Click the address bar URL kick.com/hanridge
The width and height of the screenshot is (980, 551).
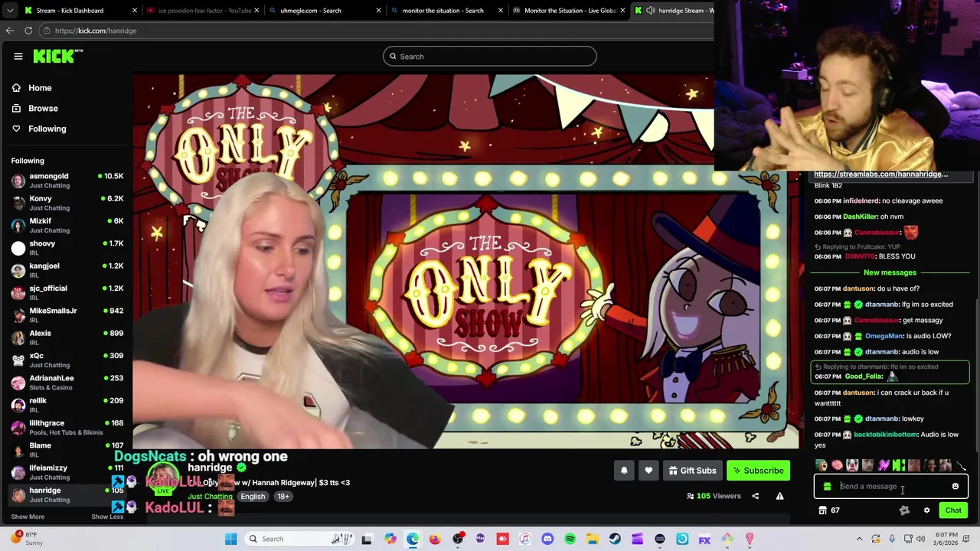click(x=96, y=31)
